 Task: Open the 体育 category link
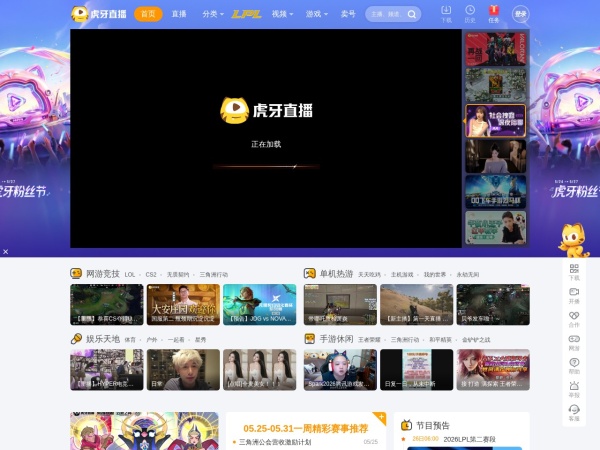[130, 340]
